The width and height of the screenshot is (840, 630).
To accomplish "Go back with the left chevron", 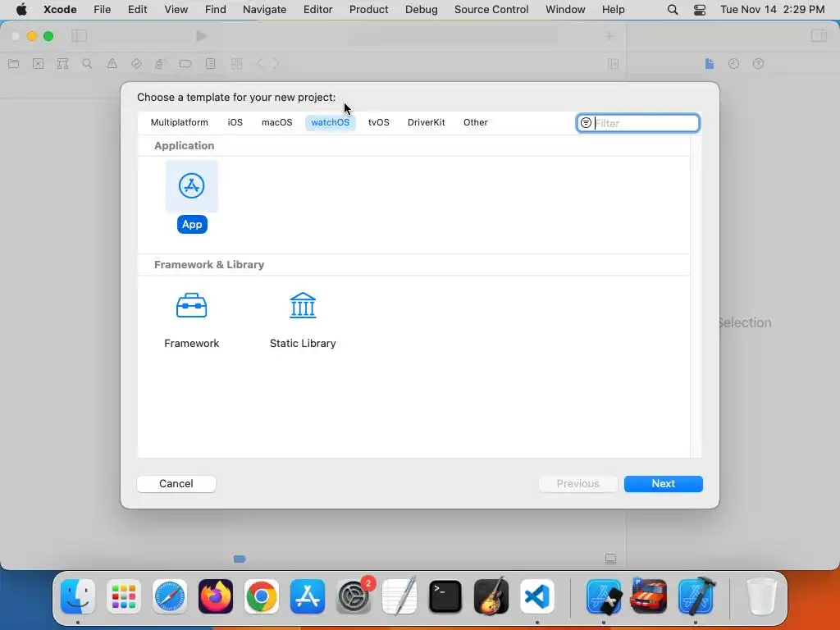I will click(x=260, y=64).
